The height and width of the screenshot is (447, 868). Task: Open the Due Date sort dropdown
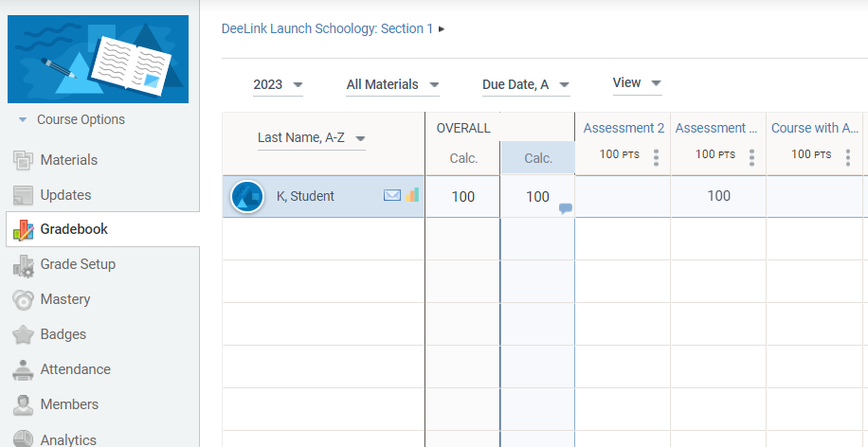[525, 85]
